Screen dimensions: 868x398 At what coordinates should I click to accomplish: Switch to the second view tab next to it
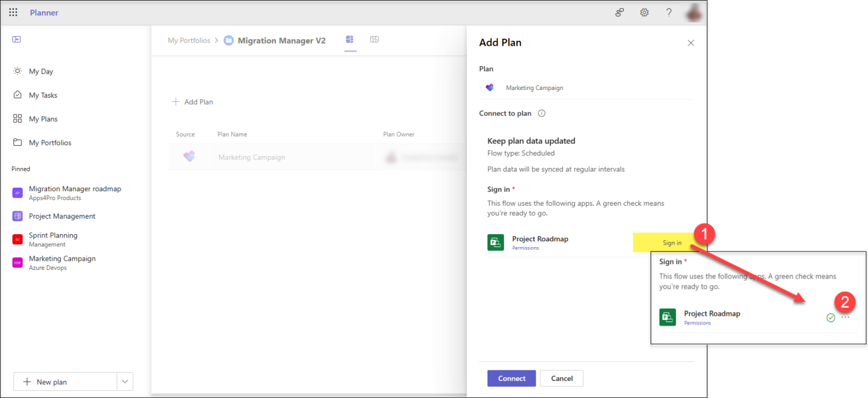pyautogui.click(x=374, y=40)
